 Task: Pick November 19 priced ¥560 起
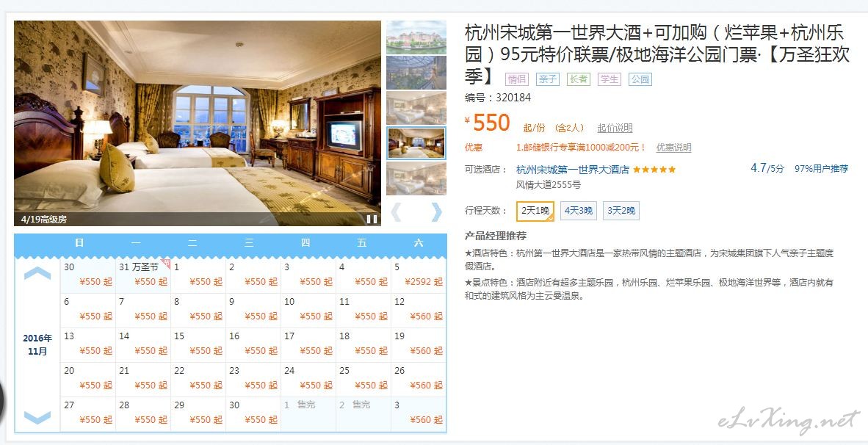tap(419, 345)
